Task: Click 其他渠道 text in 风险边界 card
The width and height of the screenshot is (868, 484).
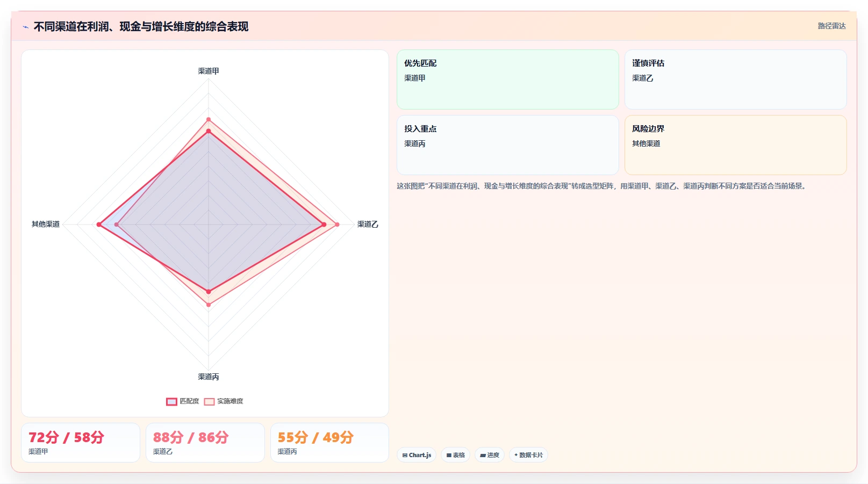Action: pos(646,143)
